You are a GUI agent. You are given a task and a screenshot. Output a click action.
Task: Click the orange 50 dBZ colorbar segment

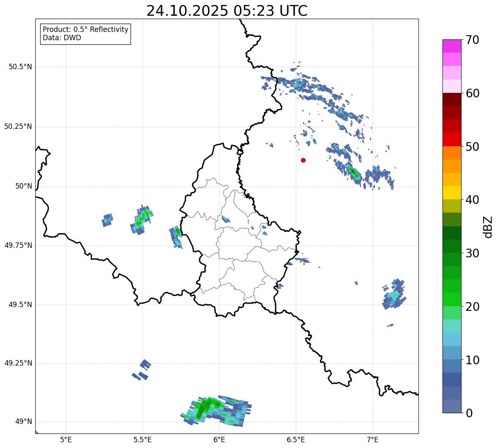[x=452, y=153]
